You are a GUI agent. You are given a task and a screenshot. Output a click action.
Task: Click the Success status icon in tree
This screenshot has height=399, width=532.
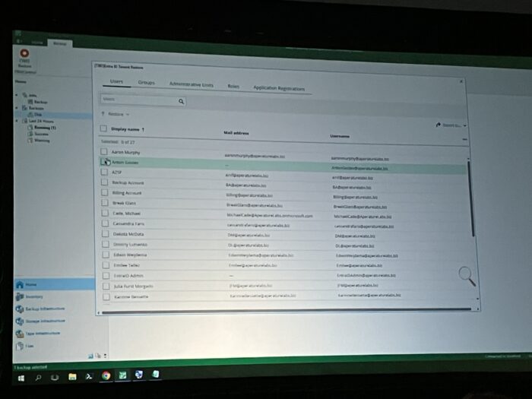click(30, 134)
